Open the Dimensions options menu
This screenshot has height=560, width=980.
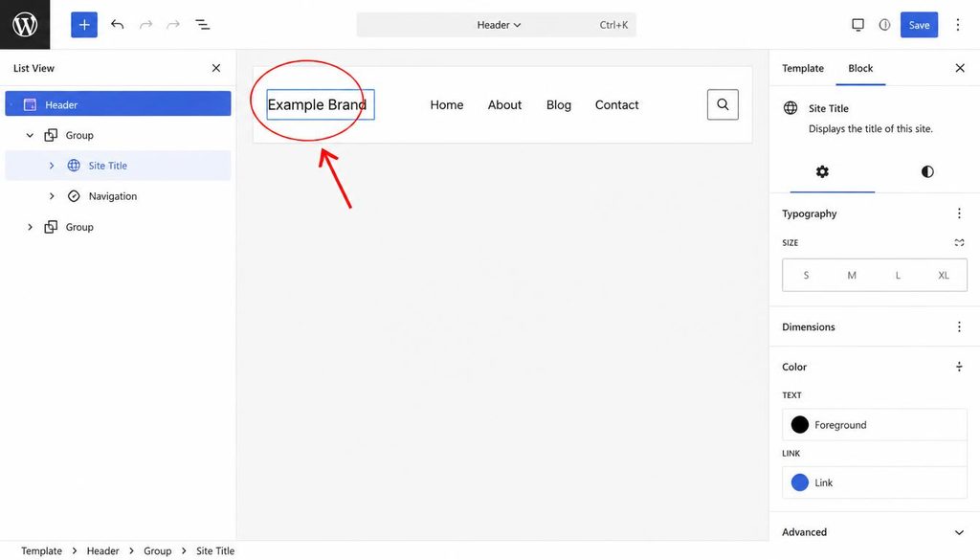pos(959,326)
